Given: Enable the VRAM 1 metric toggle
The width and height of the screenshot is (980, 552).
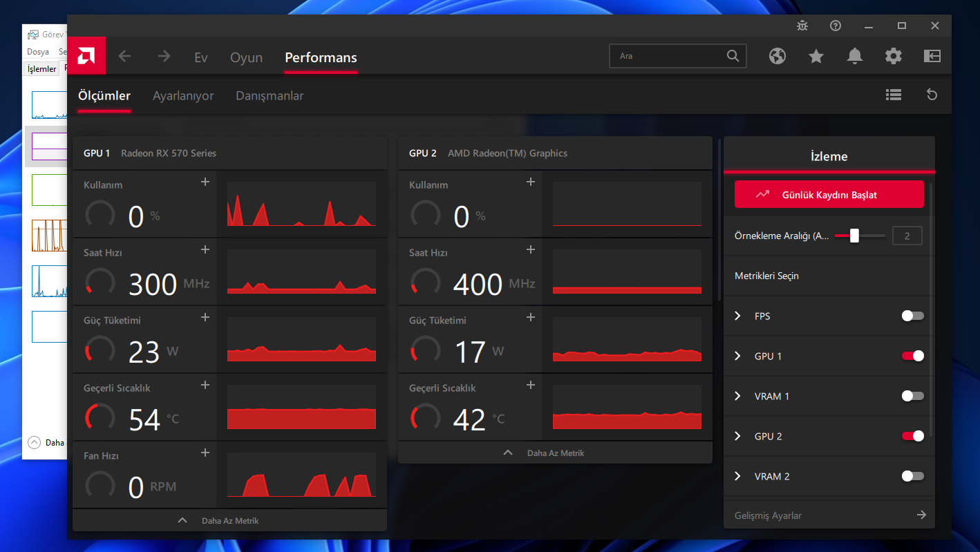Looking at the screenshot, I should pyautogui.click(x=912, y=396).
